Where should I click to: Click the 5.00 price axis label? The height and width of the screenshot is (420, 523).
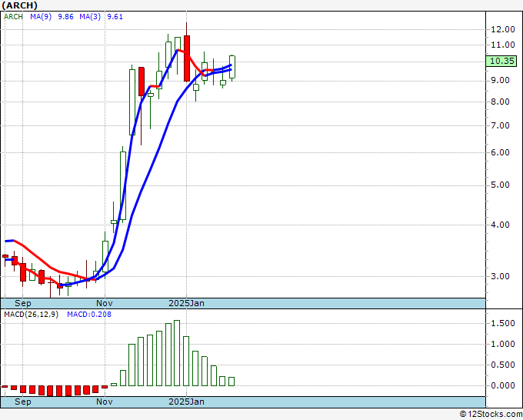[500, 185]
